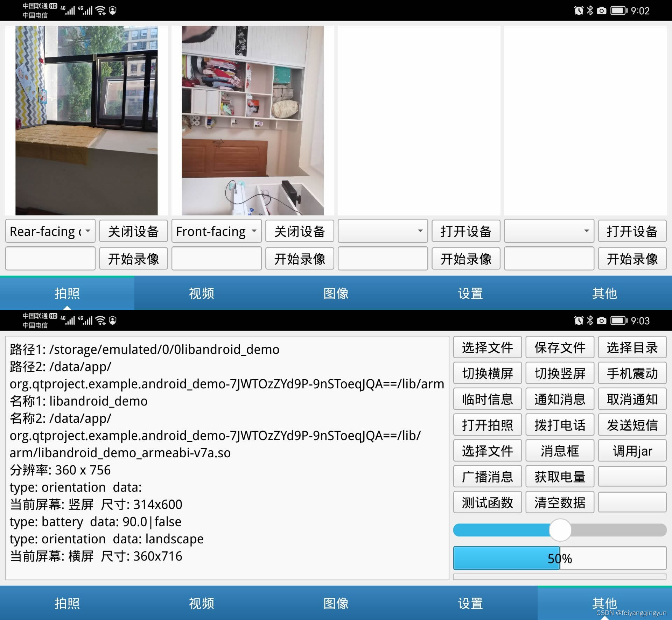Screen dimensions: 672x620
Task: Clear the log with 清空数据
Action: click(560, 502)
